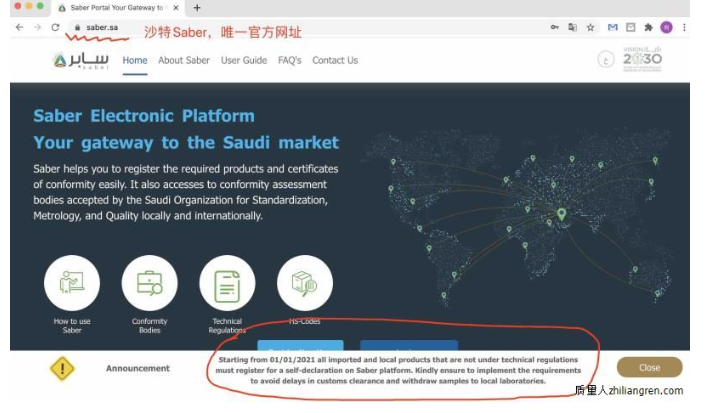Open the Conformity Bodies icon
This screenshot has width=724, height=413.
[150, 283]
